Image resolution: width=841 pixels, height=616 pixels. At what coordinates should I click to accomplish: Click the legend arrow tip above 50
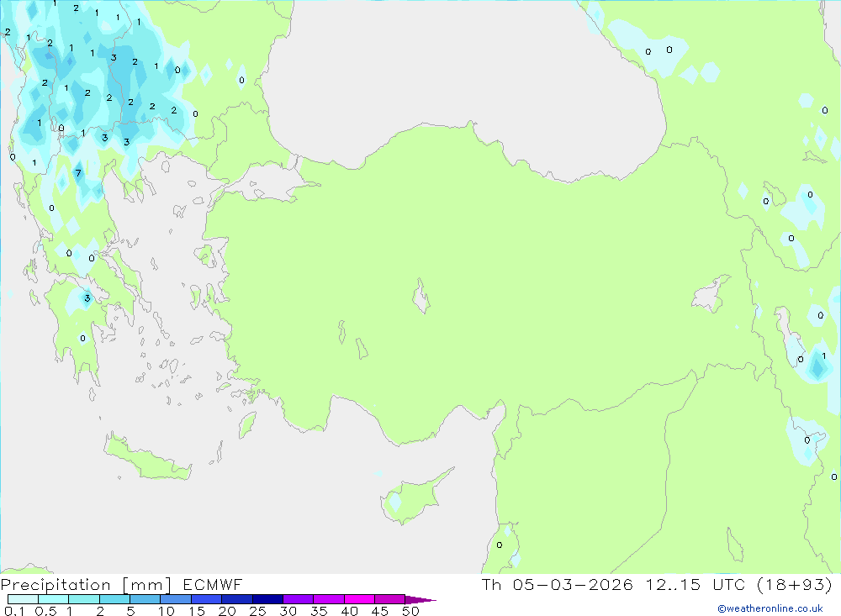[420, 600]
